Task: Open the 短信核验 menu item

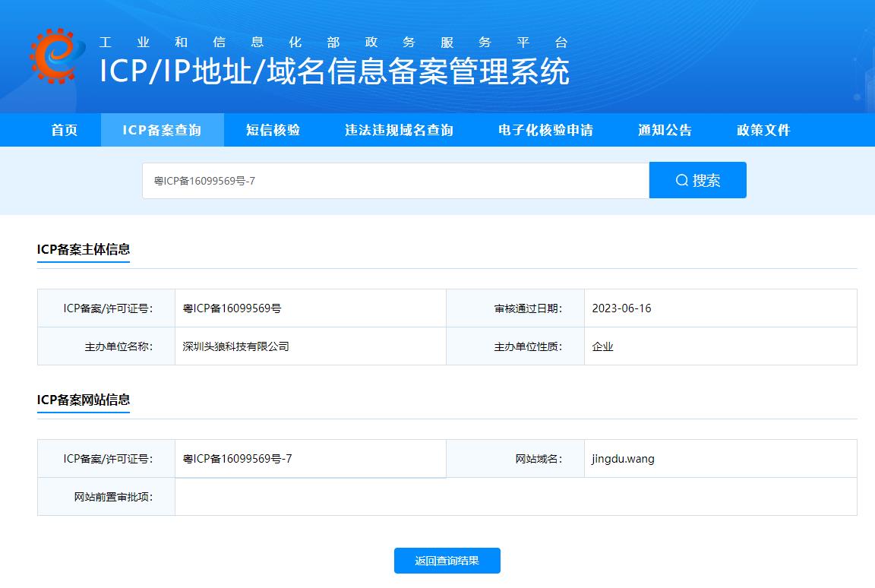Action: pyautogui.click(x=273, y=130)
